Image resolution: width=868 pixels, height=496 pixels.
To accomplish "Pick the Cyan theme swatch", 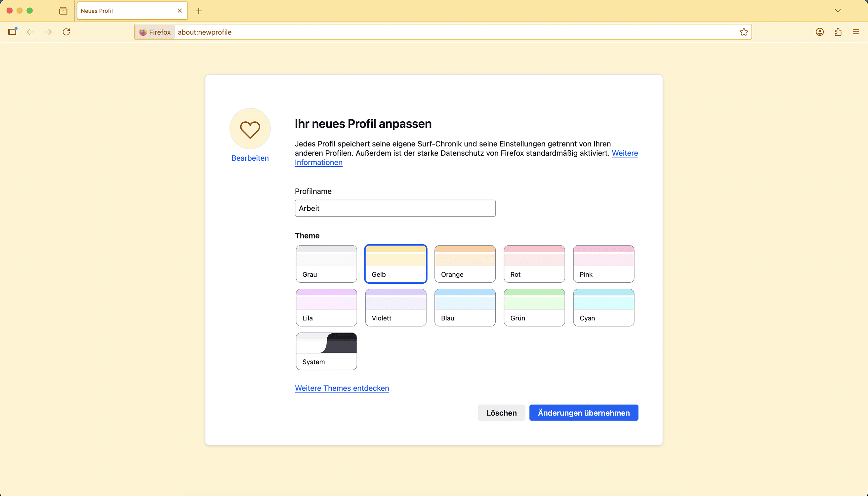I will pos(603,308).
